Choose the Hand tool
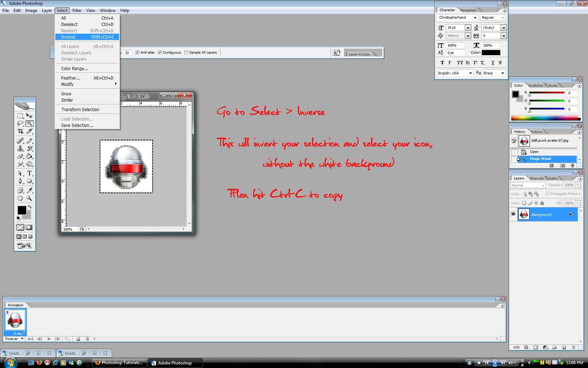The image size is (588, 368). [20, 198]
